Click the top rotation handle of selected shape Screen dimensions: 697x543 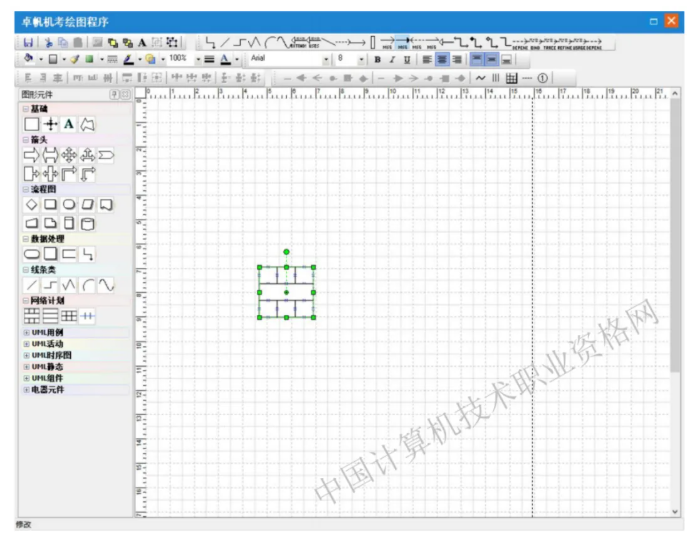pyautogui.click(x=286, y=251)
